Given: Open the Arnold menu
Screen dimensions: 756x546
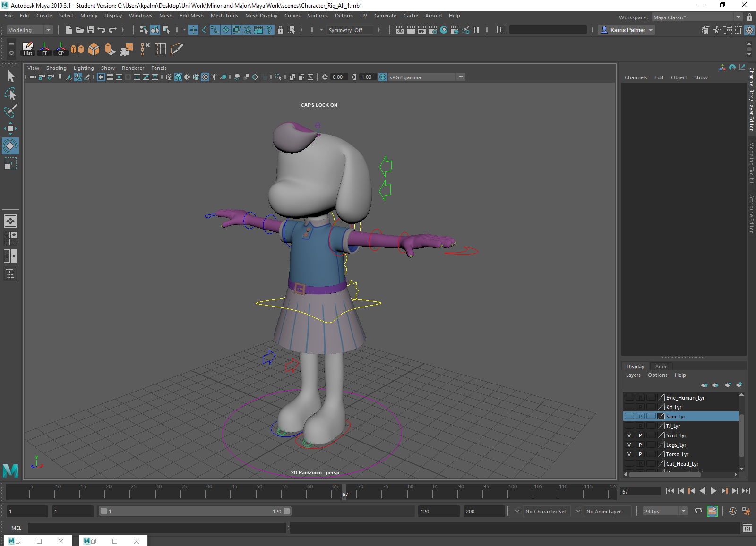Looking at the screenshot, I should pyautogui.click(x=433, y=16).
